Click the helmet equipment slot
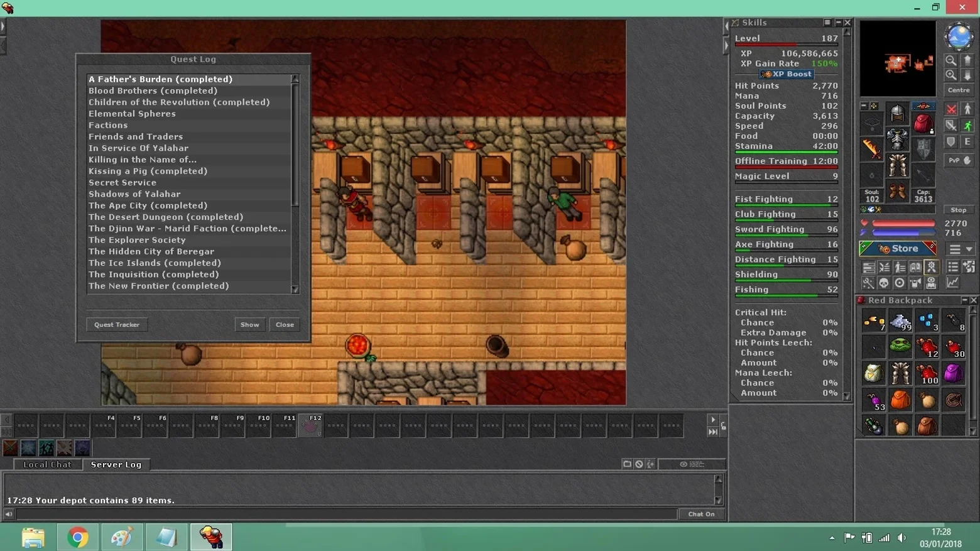 click(x=897, y=114)
